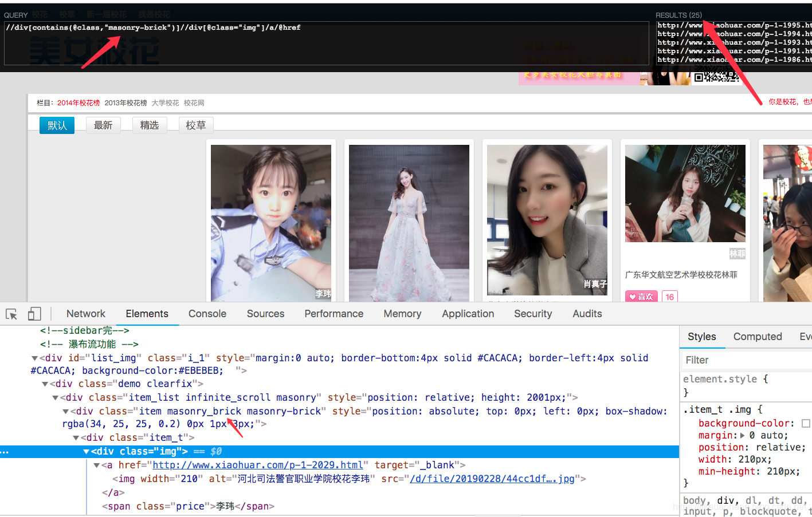The image size is (812, 517).
Task: Select the Elements tab
Action: pyautogui.click(x=147, y=314)
